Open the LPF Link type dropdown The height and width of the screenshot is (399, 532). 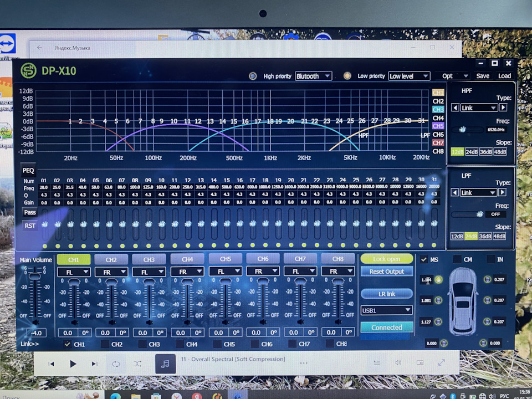point(478,192)
